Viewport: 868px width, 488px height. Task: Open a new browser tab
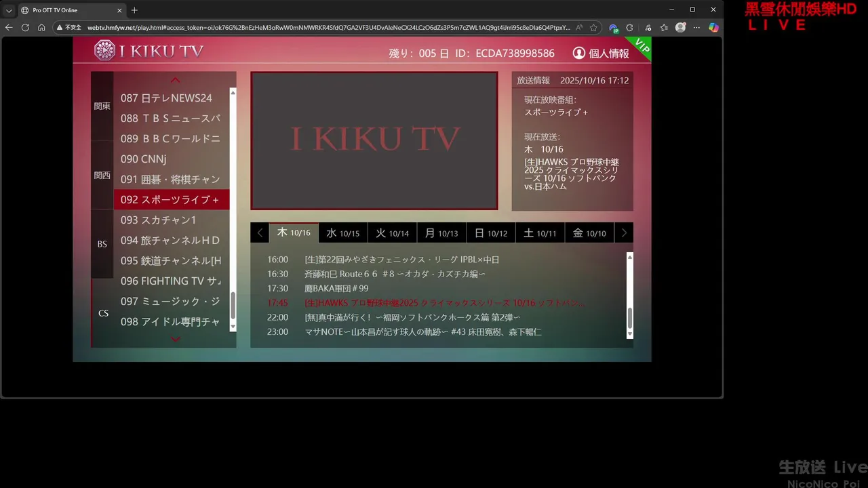(x=134, y=10)
